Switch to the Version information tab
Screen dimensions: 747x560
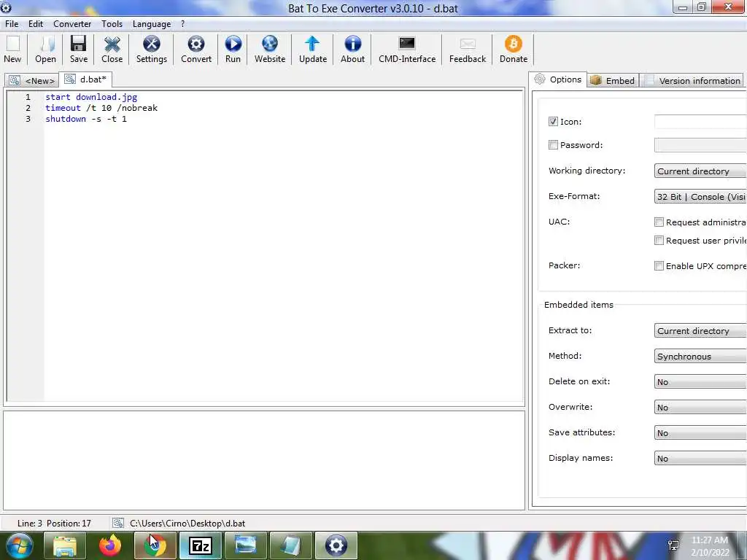692,80
